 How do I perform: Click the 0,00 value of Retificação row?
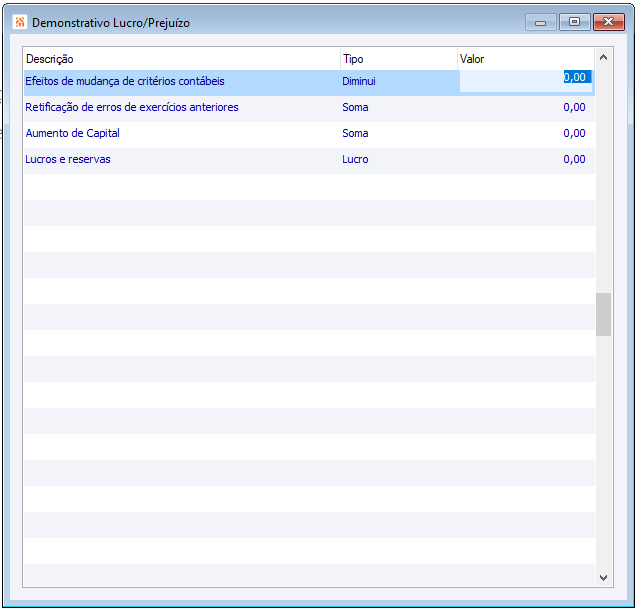coord(574,107)
